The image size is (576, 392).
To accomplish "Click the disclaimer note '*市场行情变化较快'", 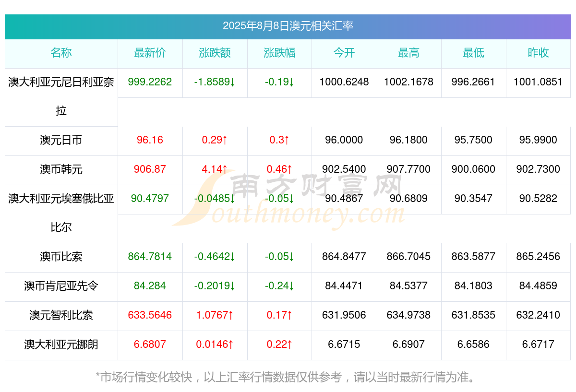I will coord(144,377).
